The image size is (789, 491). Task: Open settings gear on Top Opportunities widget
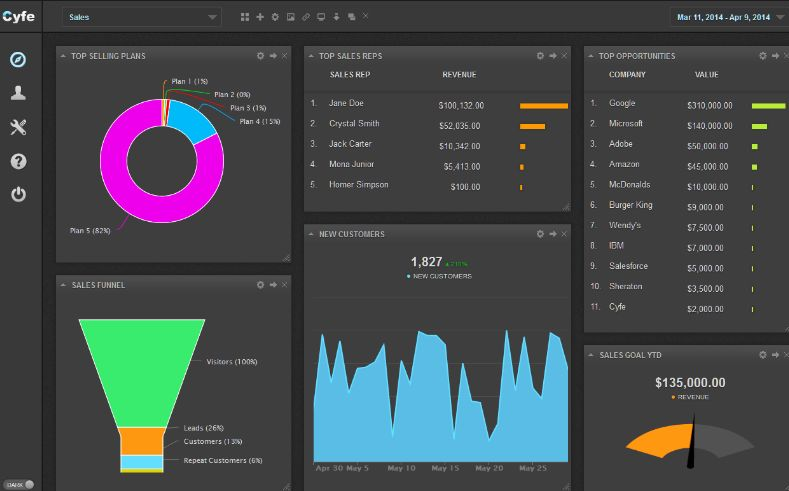[x=763, y=56]
